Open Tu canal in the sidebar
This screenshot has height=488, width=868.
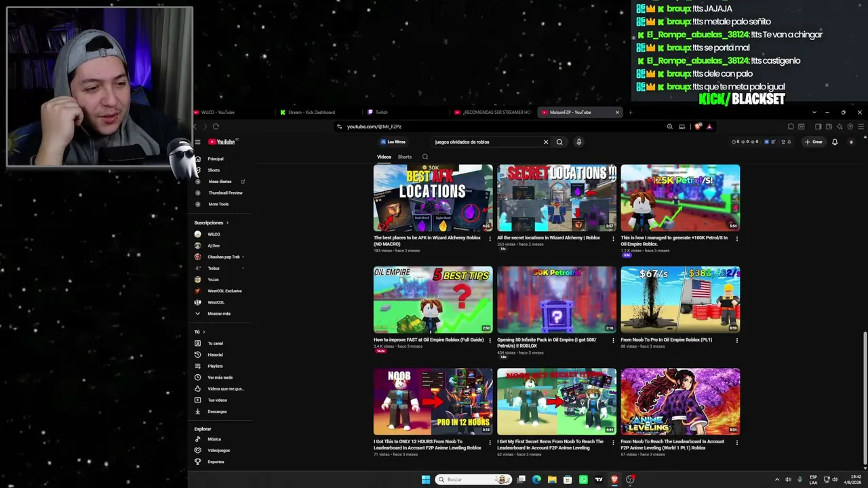click(x=215, y=344)
